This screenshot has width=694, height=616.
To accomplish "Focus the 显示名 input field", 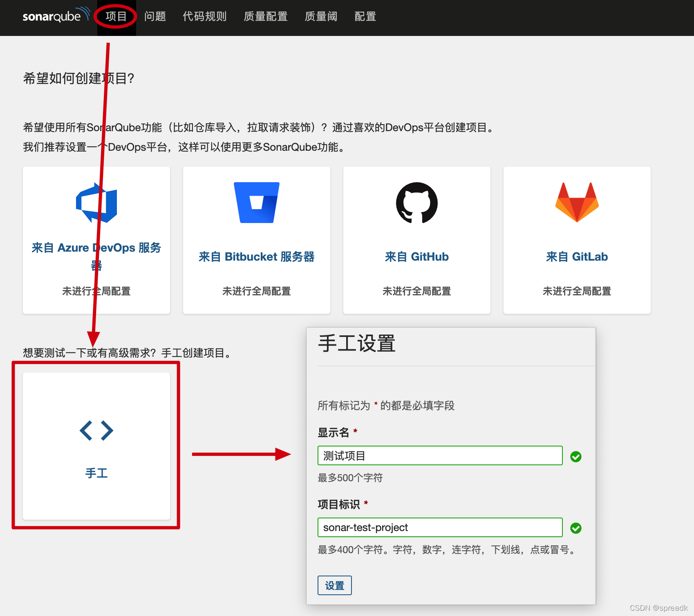I will click(440, 455).
